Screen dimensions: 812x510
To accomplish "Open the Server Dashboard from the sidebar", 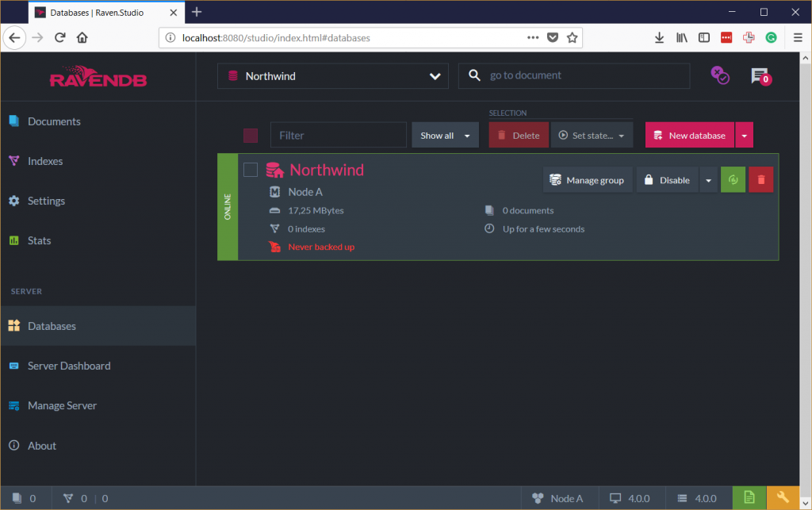I will click(x=69, y=366).
